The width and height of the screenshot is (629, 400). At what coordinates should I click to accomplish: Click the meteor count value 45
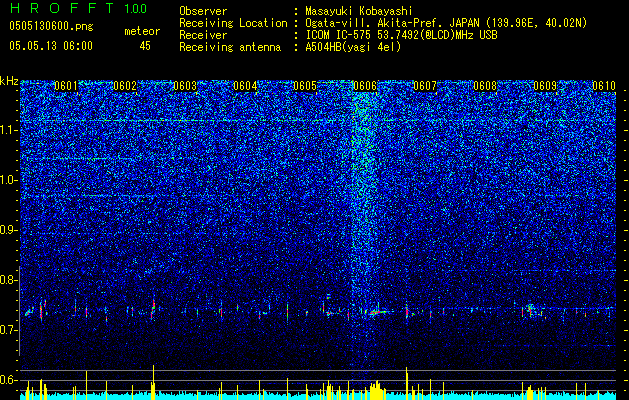coord(145,46)
